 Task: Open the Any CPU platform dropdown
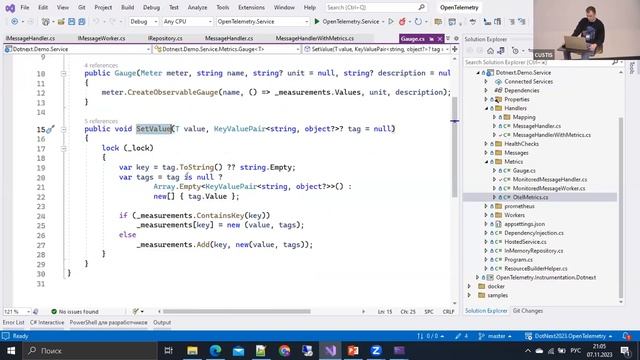tap(187, 22)
